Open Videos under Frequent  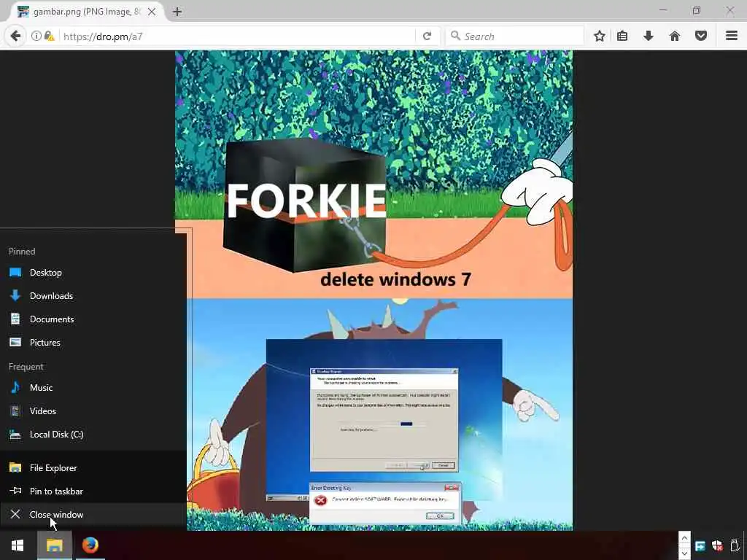pyautogui.click(x=93, y=411)
